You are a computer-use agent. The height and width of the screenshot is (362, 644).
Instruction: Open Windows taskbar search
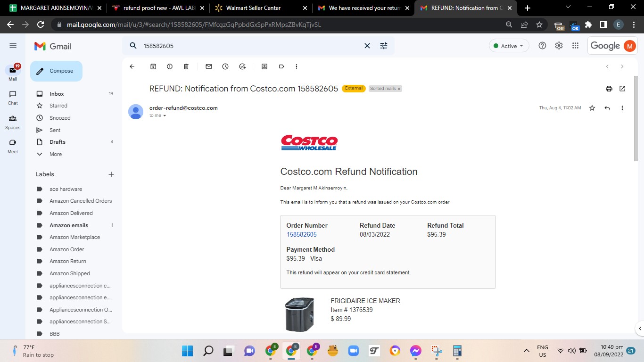pos(208,351)
